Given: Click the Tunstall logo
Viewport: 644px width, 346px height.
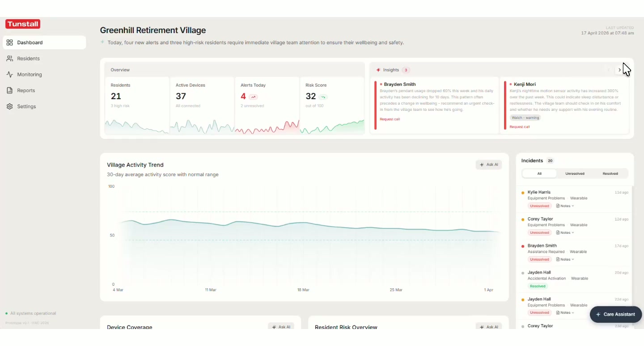Looking at the screenshot, I should tap(23, 24).
